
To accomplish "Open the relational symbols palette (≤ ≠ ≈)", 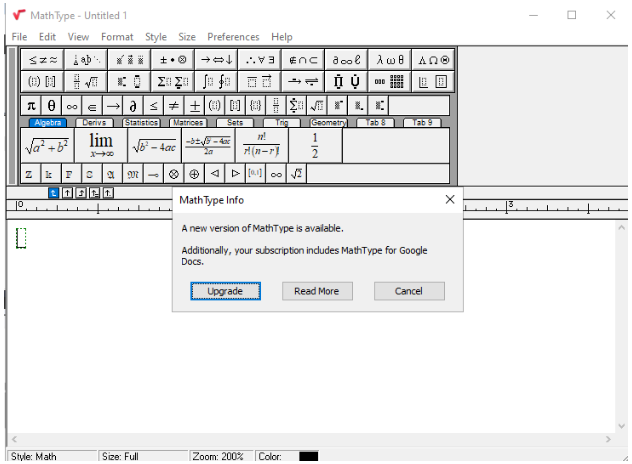I will (42, 60).
